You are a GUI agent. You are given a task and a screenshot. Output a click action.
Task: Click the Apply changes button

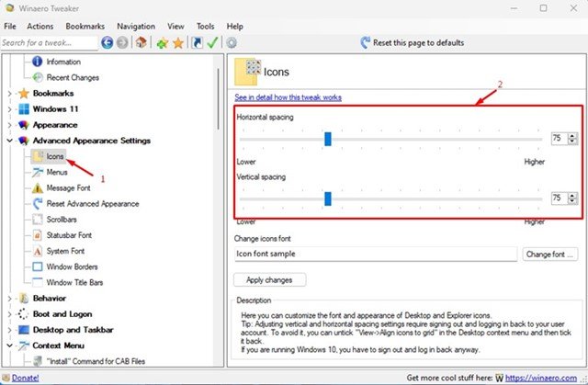click(x=269, y=279)
